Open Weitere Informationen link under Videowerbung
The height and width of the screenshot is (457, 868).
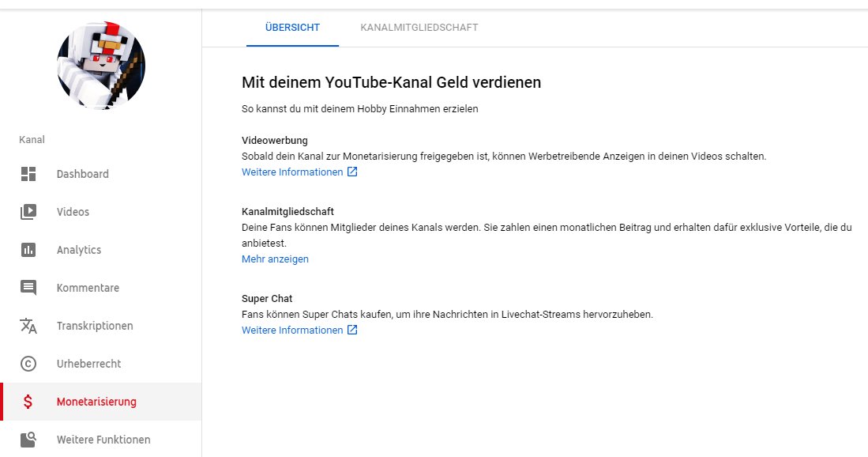292,172
